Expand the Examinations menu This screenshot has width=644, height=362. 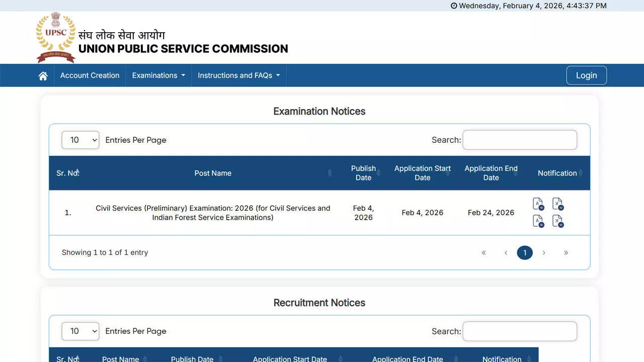click(158, 75)
